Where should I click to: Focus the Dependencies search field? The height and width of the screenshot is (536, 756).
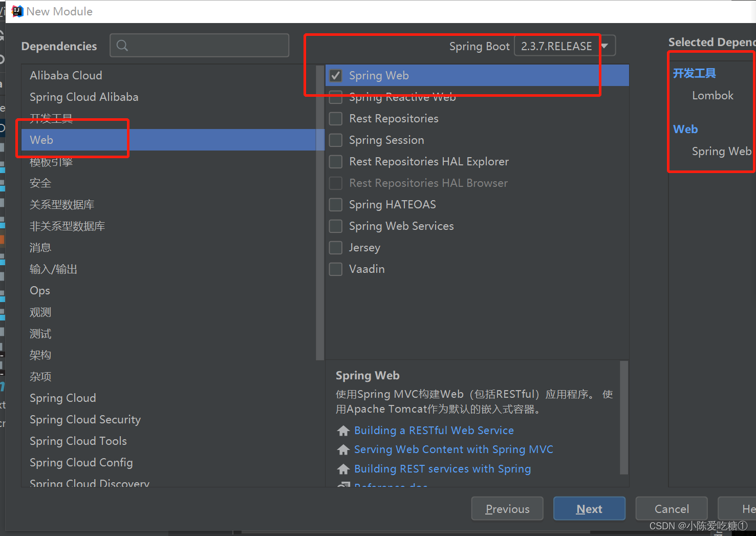pos(200,46)
